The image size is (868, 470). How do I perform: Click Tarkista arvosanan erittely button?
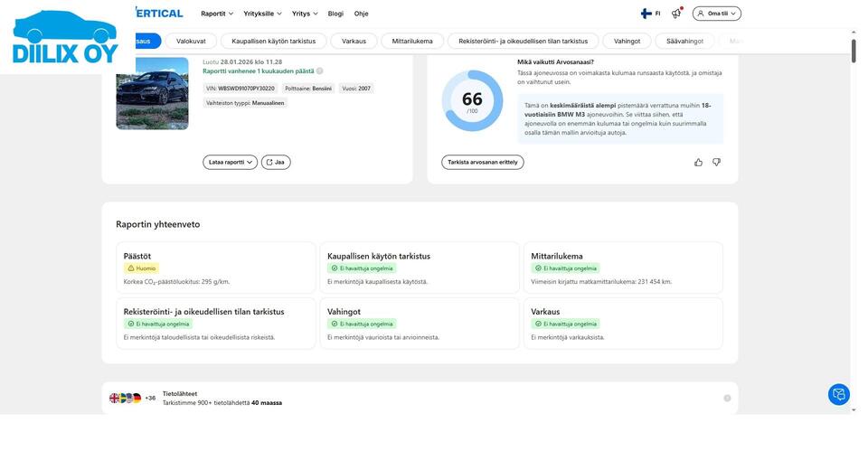point(482,162)
